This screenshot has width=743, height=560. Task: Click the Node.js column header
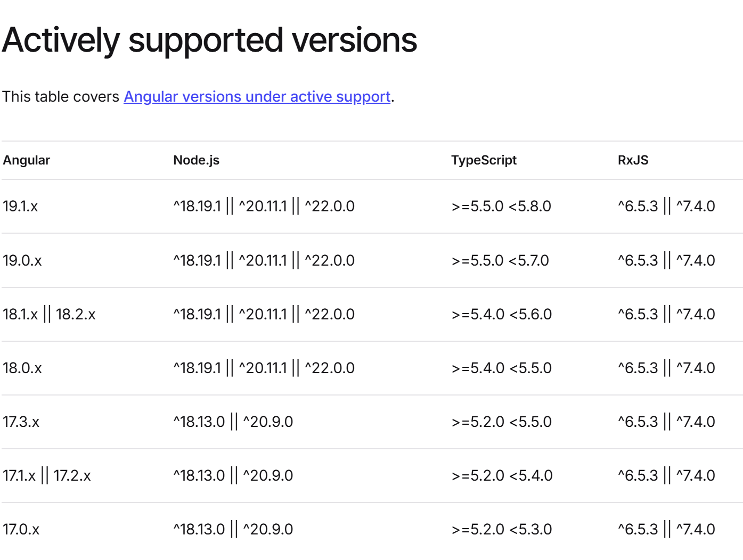point(196,160)
